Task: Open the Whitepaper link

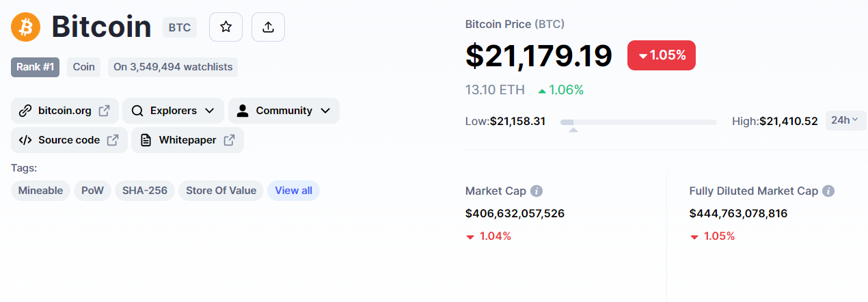Action: pyautogui.click(x=187, y=140)
